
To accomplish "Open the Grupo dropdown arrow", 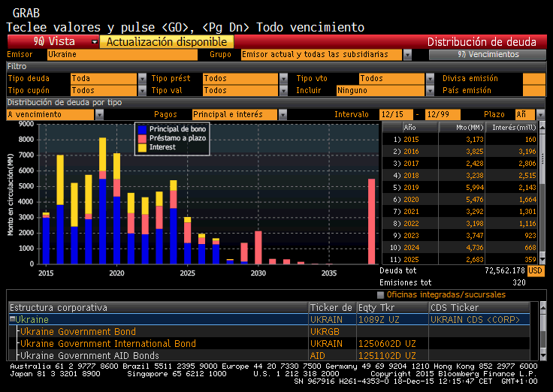I will [x=407, y=55].
